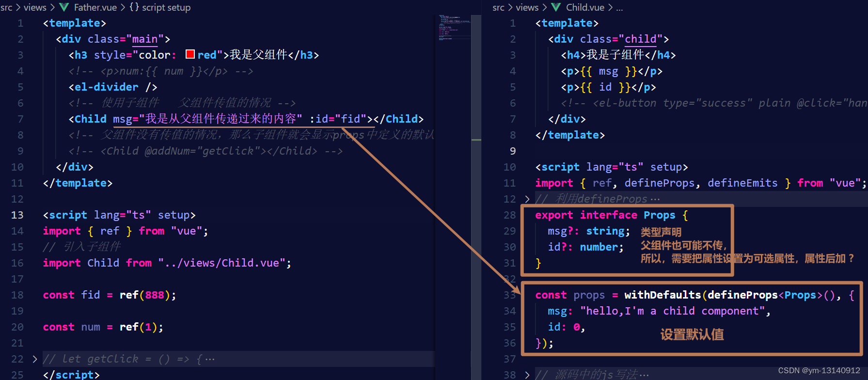Click the '{{ msg }}' interpolation on line 4
Screen dimensions: 868x380
[x=609, y=72]
